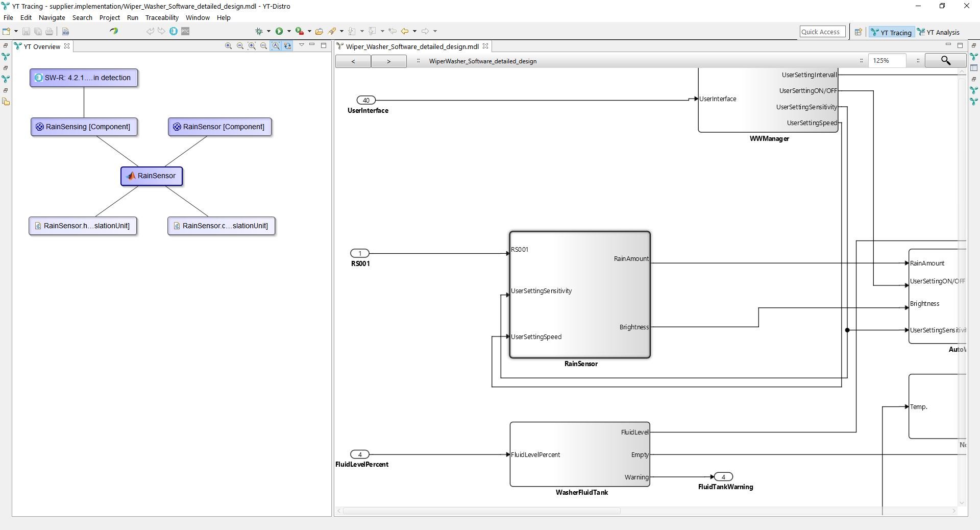Click the PTC toolbar icon
This screenshot has height=530, width=980.
[185, 31]
